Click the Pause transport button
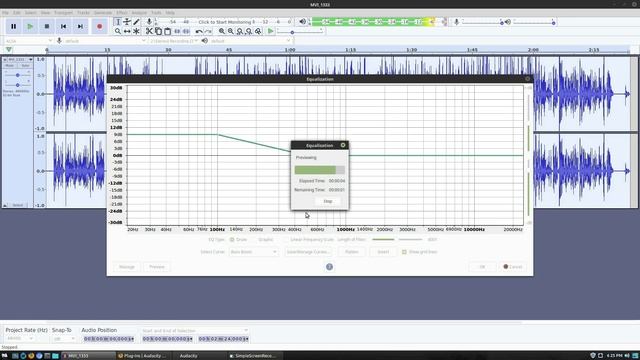The width and height of the screenshot is (640, 360). tap(13, 27)
